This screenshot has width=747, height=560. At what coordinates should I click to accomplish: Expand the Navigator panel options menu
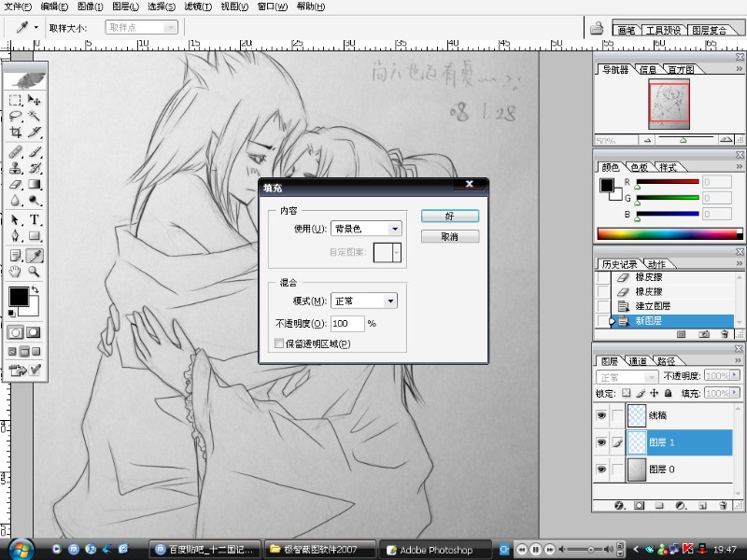(739, 68)
